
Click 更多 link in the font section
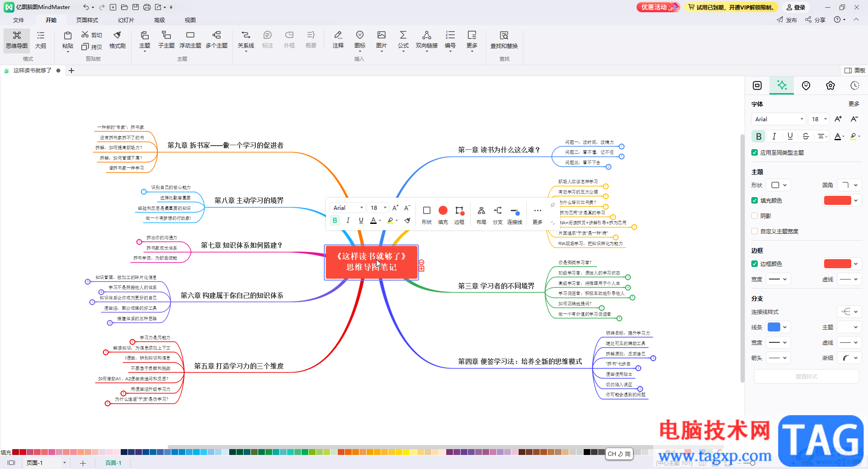(854, 104)
